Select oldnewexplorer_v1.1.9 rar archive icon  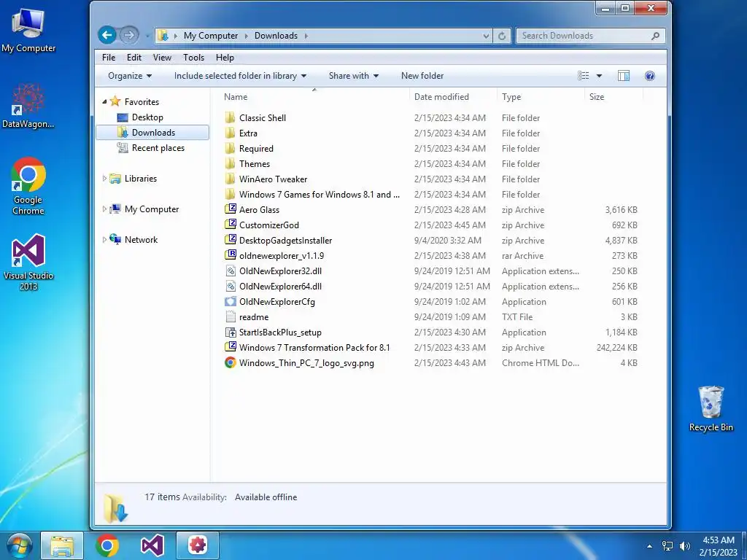[230, 254]
